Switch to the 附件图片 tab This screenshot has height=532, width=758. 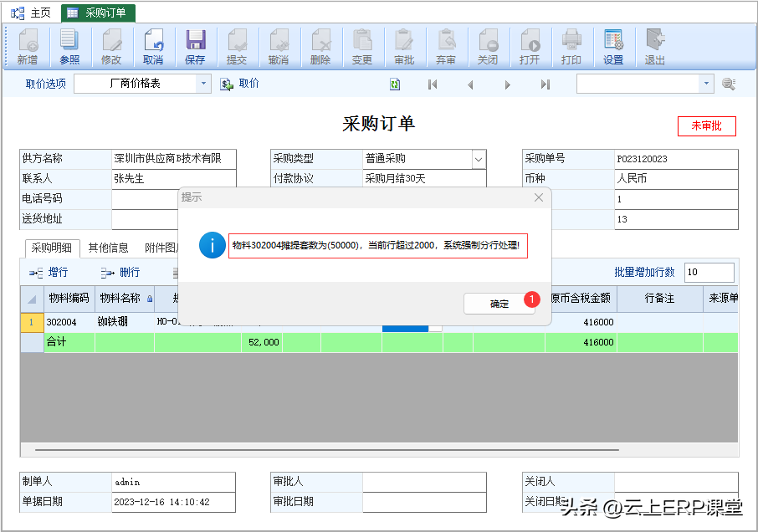tap(161, 248)
